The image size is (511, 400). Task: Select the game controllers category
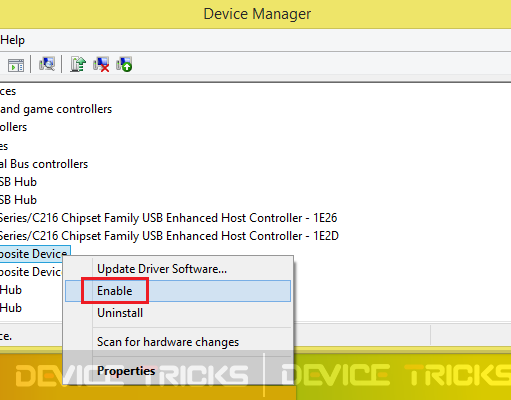pos(56,109)
